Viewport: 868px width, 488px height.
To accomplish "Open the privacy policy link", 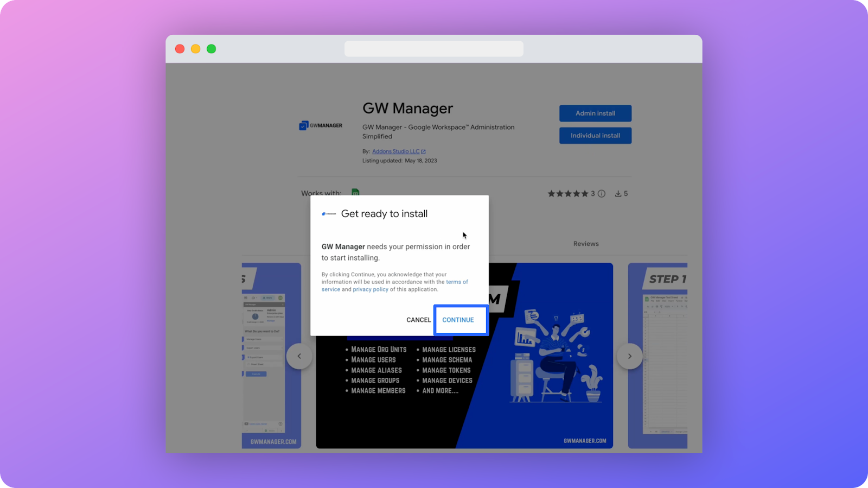I will [371, 289].
